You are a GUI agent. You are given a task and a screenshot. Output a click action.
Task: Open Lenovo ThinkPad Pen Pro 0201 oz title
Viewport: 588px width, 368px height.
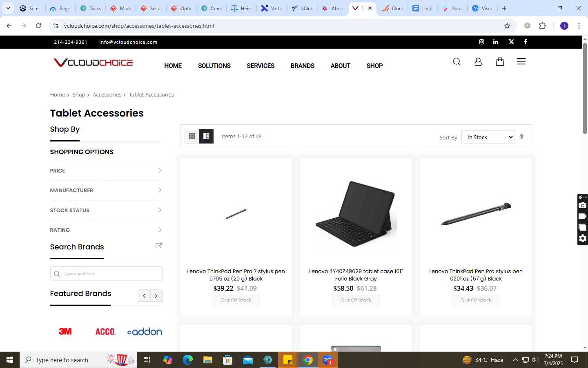[476, 275]
